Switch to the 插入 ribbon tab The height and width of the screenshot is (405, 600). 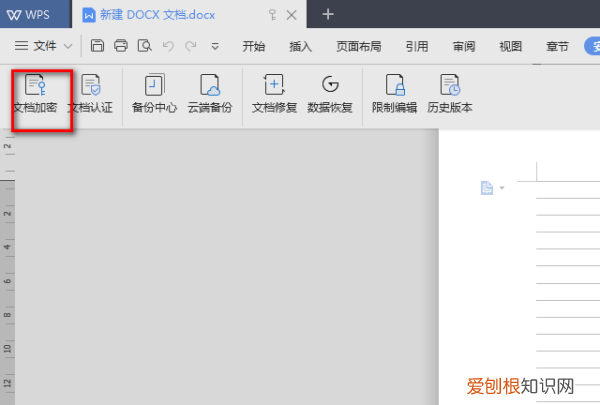(x=300, y=46)
